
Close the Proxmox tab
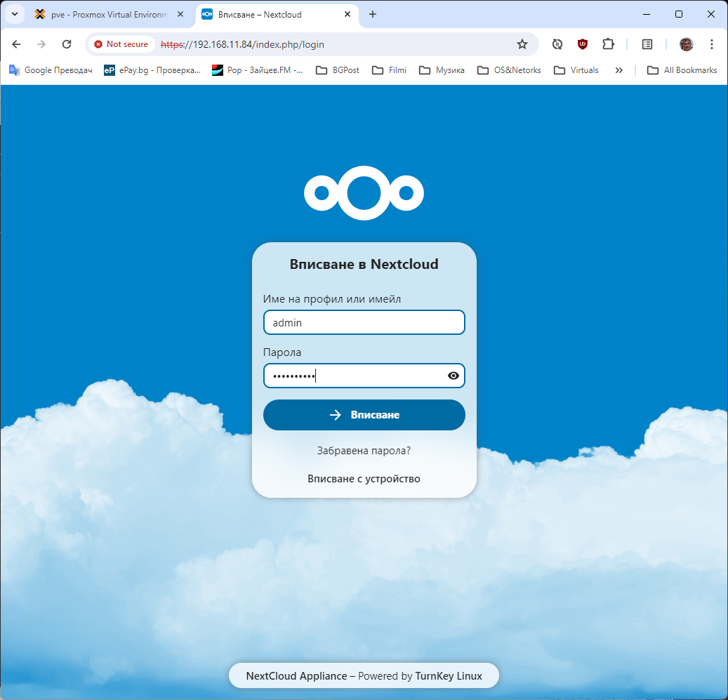click(x=180, y=14)
